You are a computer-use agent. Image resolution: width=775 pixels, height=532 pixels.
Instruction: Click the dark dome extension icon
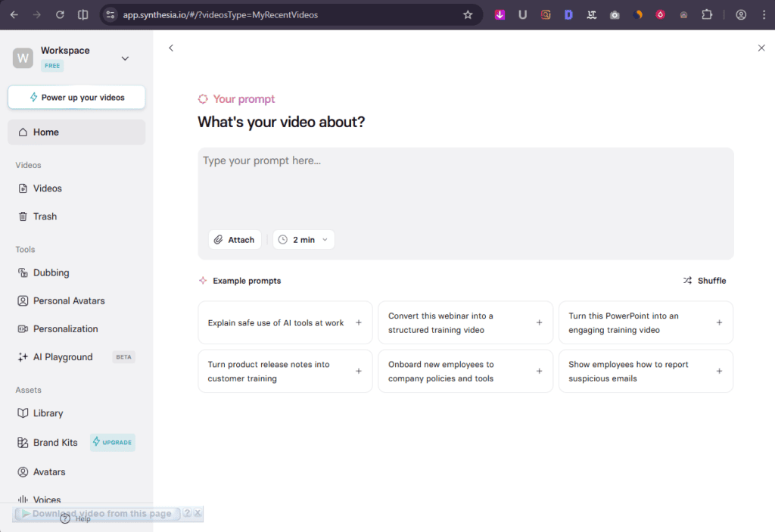pos(683,15)
